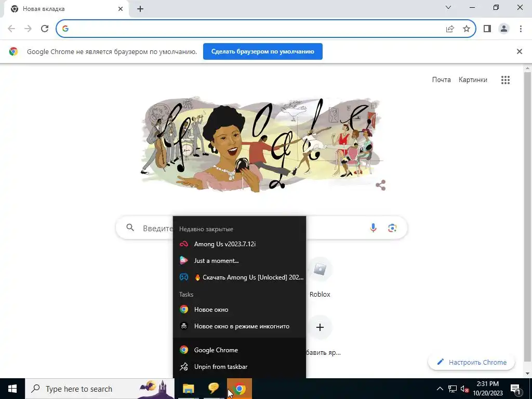Open the Картинки link
The width and height of the screenshot is (532, 399).
click(473, 79)
